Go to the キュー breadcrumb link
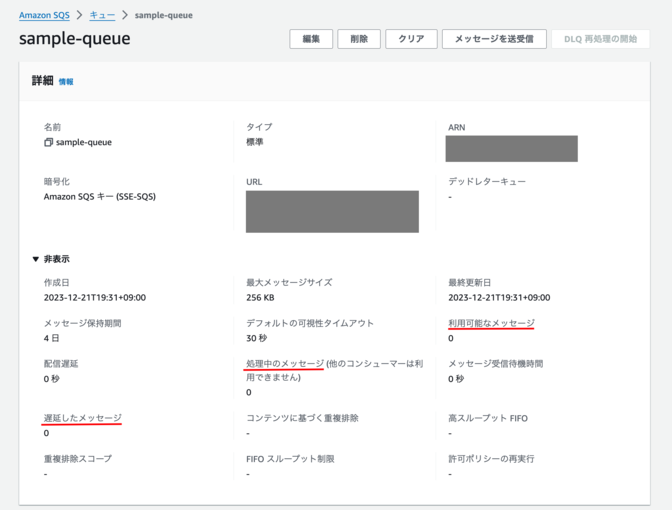Image resolution: width=672 pixels, height=510 pixels. [x=102, y=15]
